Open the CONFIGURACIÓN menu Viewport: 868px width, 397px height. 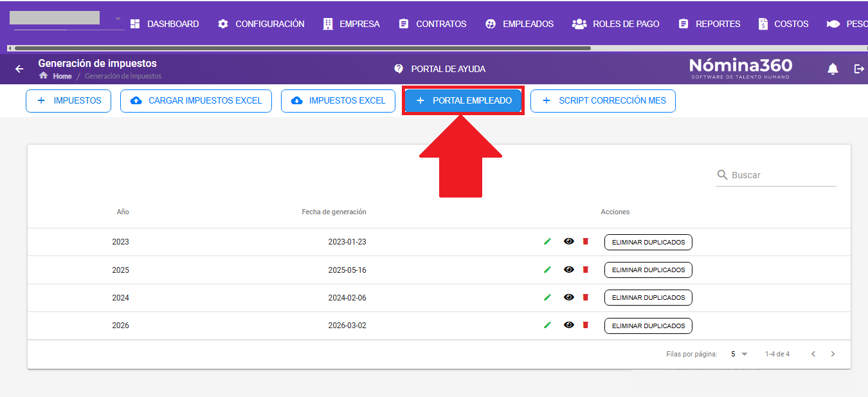[x=261, y=24]
